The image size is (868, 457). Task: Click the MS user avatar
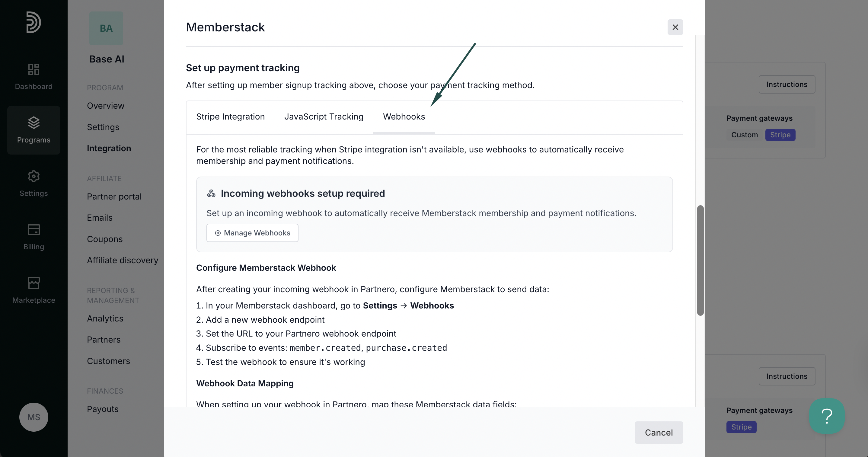coord(34,417)
